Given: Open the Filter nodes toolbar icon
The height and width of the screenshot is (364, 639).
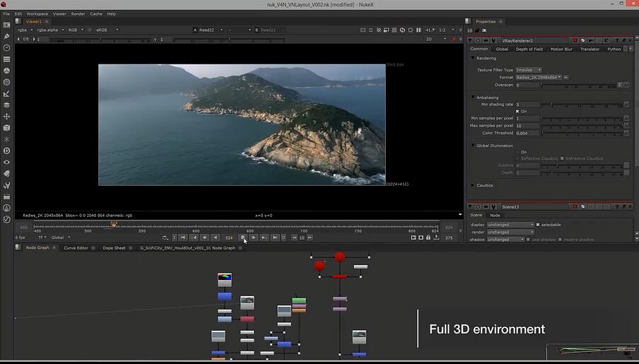Looking at the screenshot, I should point(6,82).
